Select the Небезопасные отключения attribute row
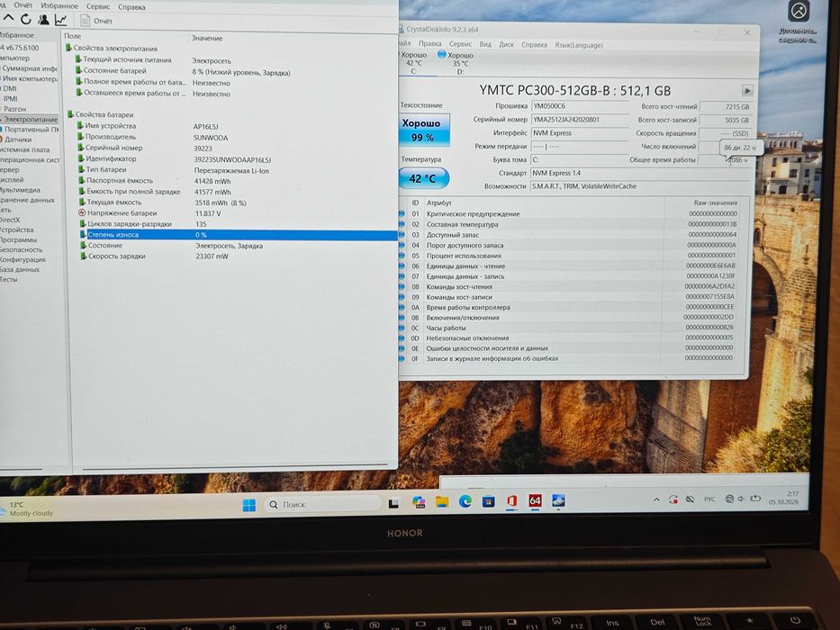840x630 pixels. click(571, 338)
